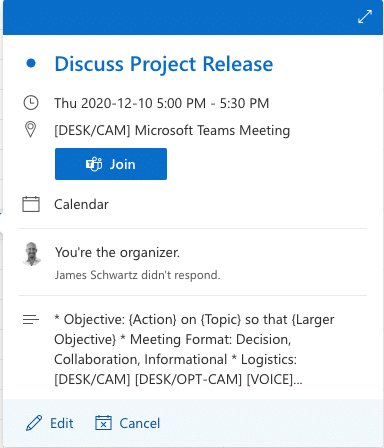Click the Thu 2020-12-10 time text
The width and height of the screenshot is (384, 448).
(x=162, y=103)
